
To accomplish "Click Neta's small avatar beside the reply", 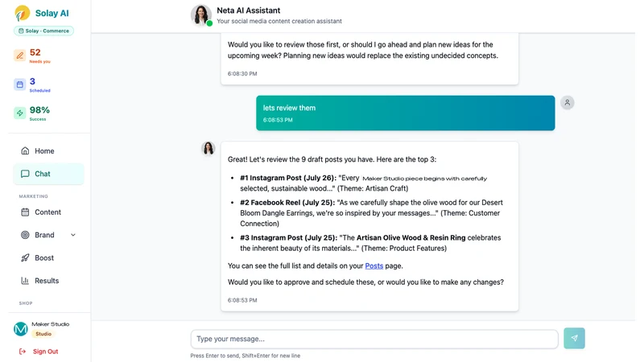I will click(208, 148).
